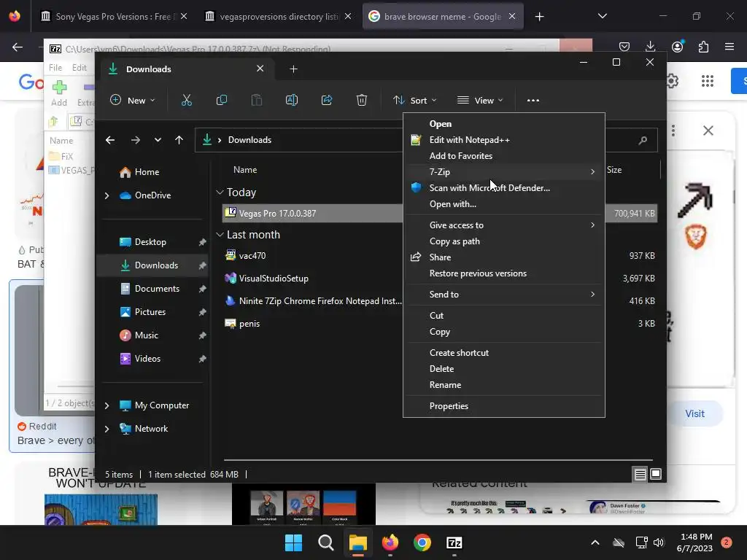Click the Rename icon in Explorer toolbar
The image size is (747, 560).
[292, 101]
